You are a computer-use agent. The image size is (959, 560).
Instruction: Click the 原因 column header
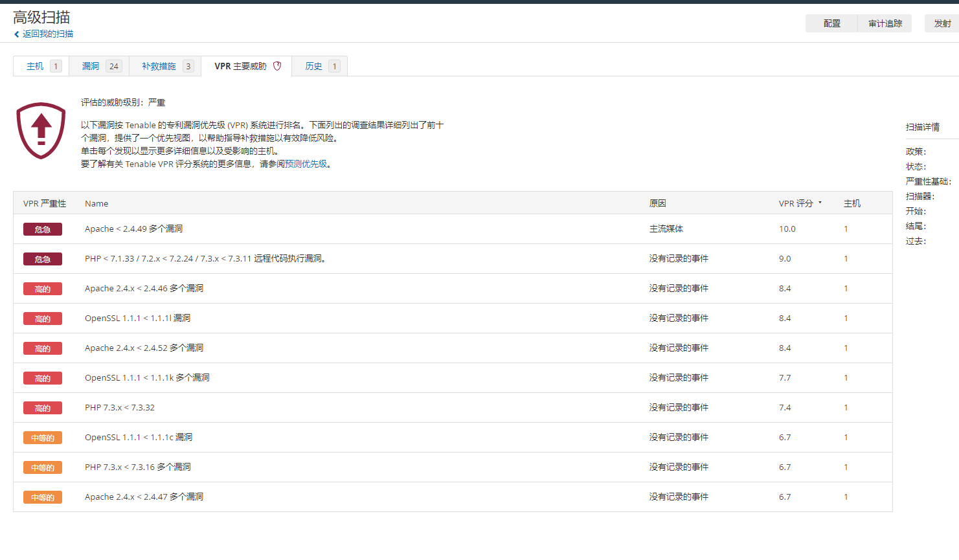658,203
